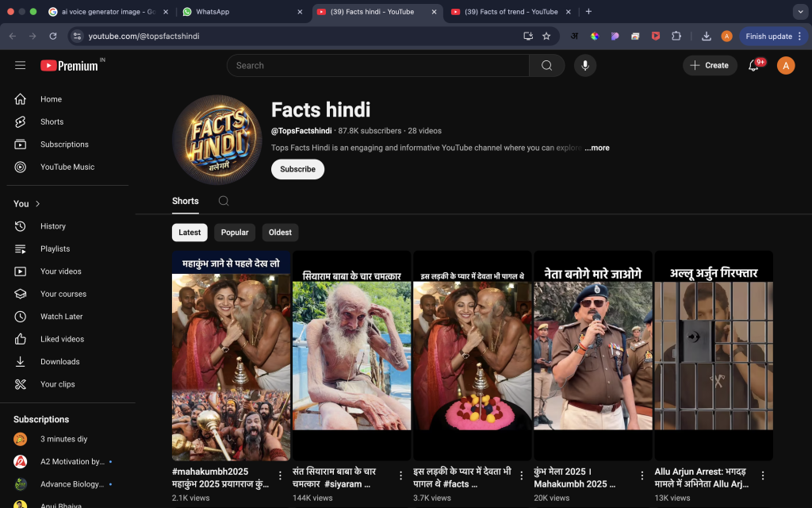Expand the You section chevron
The width and height of the screenshot is (812, 508).
37,204
